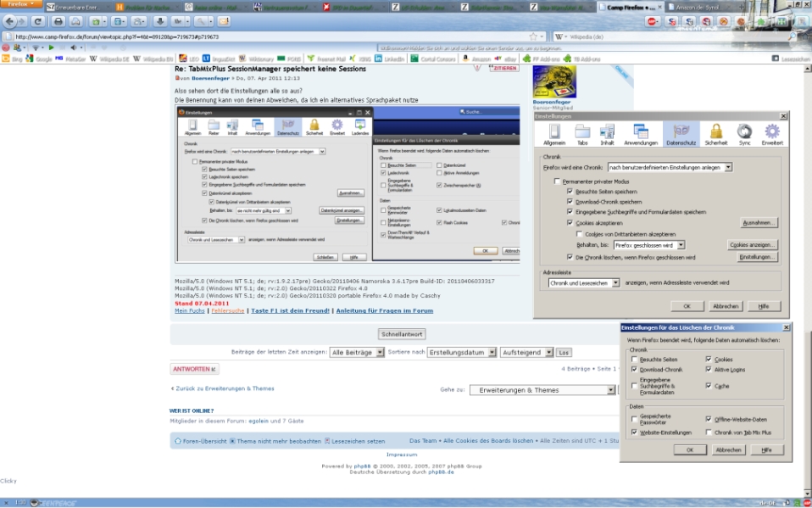Image resolution: width=812 pixels, height=508 pixels.
Task: Open the Google bookmark
Action: (x=39, y=59)
